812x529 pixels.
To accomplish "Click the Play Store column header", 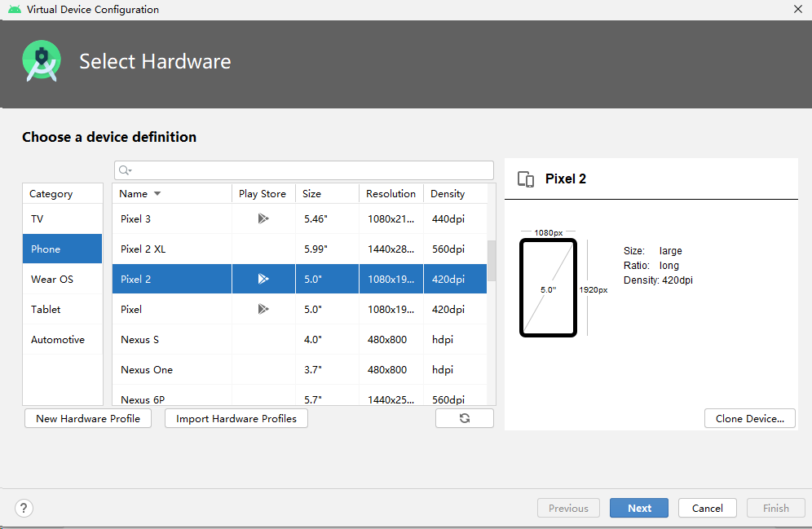I will pyautogui.click(x=263, y=194).
